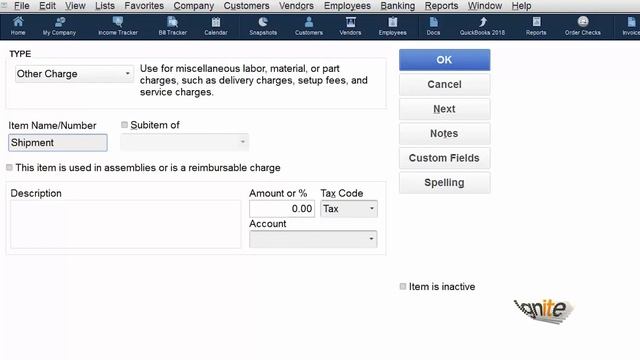Open item Notes button
Image resolution: width=640 pixels, height=360 pixels.
(444, 133)
